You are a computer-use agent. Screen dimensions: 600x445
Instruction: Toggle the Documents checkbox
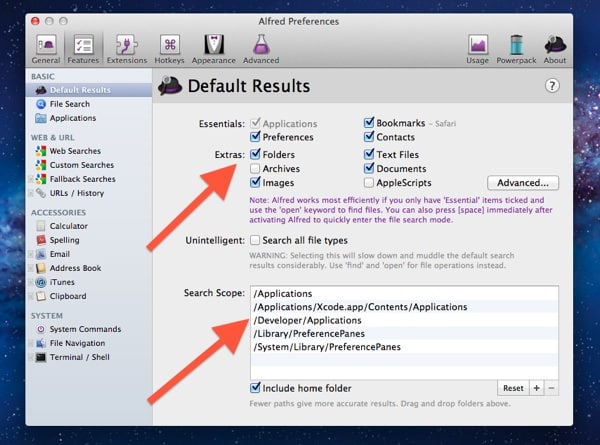369,168
